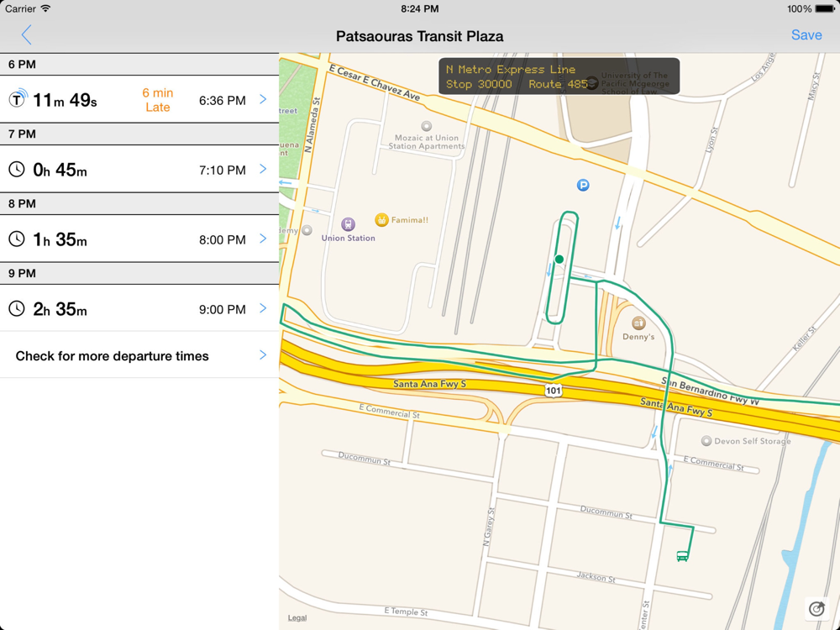Open the map Legal link
Screen dimensions: 840x630
[297, 617]
